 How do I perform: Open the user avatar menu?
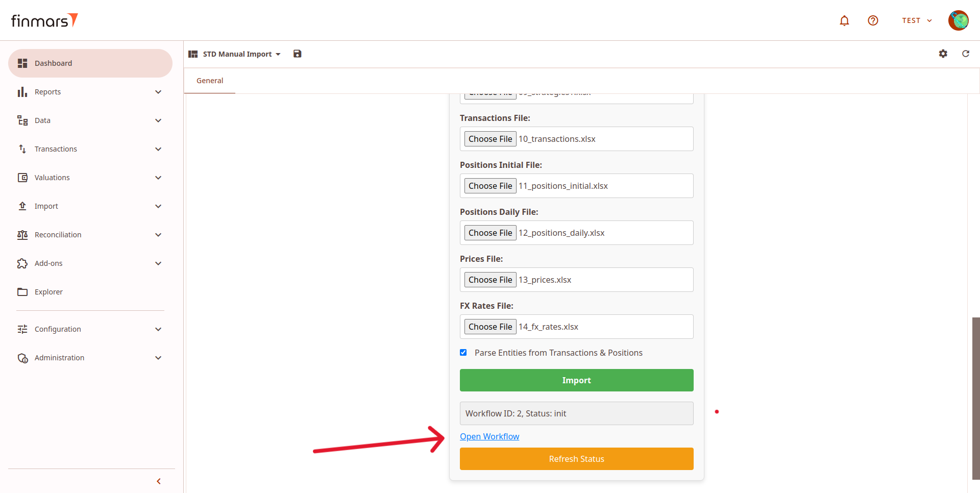(958, 20)
